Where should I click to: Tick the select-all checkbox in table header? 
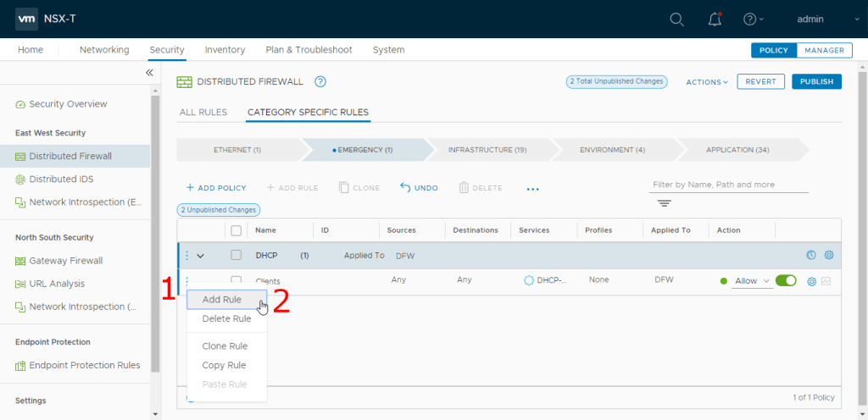coord(236,230)
